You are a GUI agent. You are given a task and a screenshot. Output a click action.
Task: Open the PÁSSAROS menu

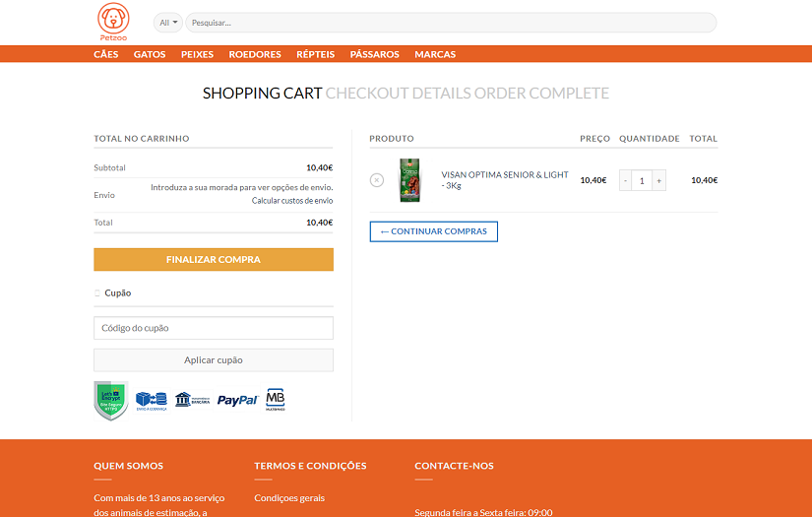pyautogui.click(x=374, y=54)
